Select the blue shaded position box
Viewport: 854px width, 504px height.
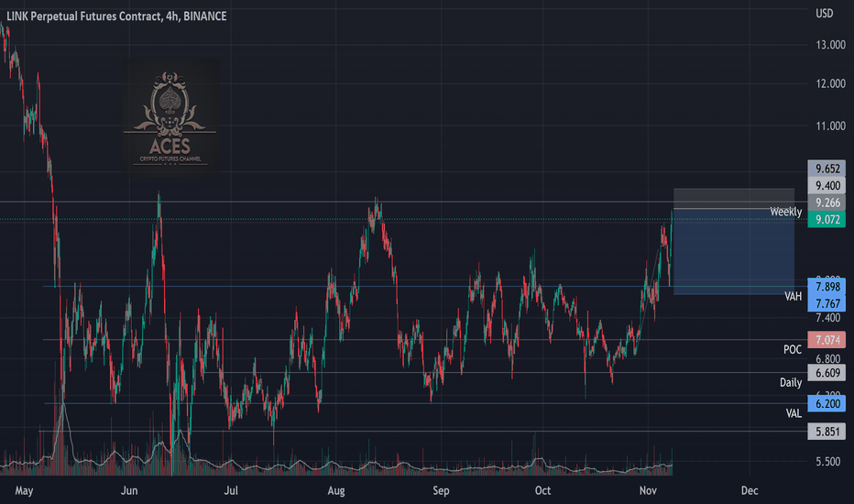[x=734, y=252]
